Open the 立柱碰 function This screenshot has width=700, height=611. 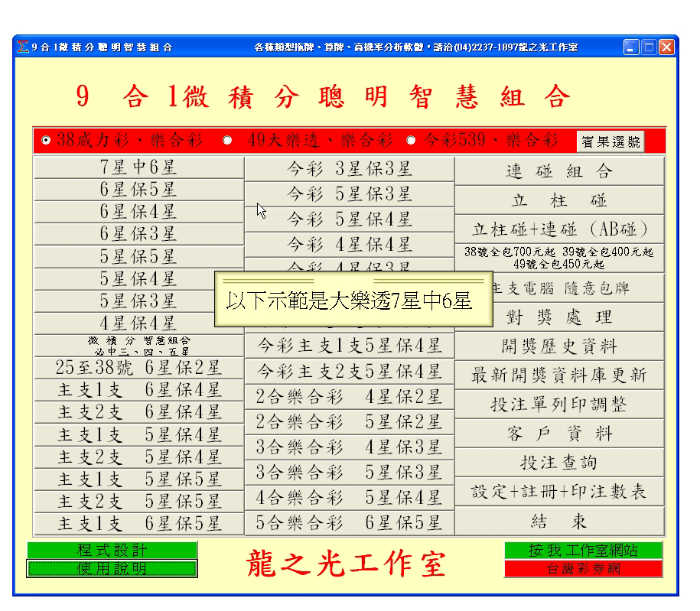(559, 200)
